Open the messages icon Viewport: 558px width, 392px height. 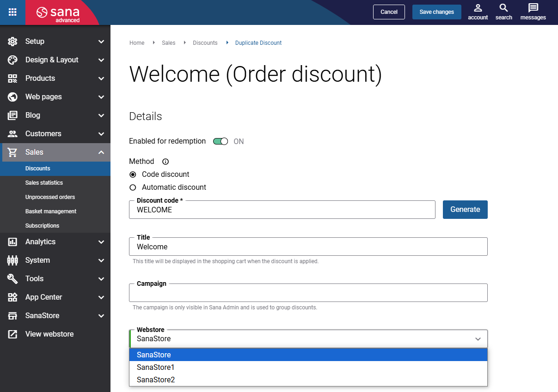533,12
